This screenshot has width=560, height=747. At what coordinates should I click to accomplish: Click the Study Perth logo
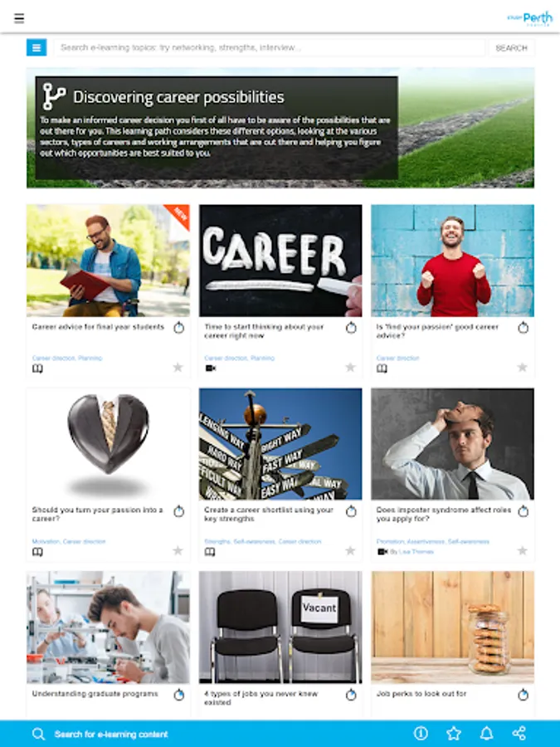[x=530, y=18]
